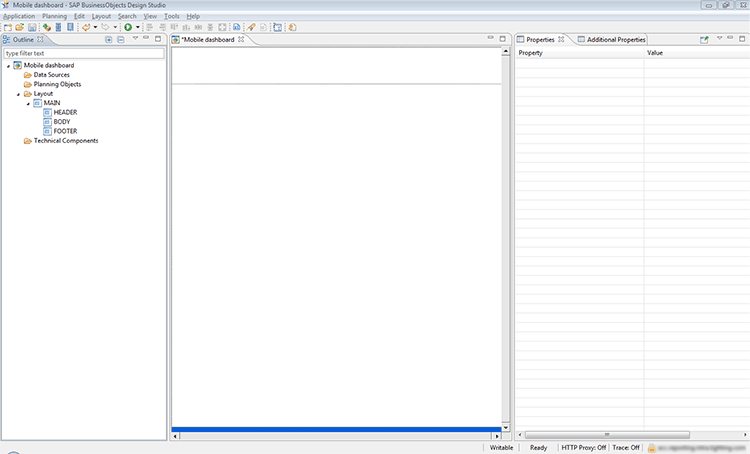Click the align left toolbar icon

click(x=149, y=27)
